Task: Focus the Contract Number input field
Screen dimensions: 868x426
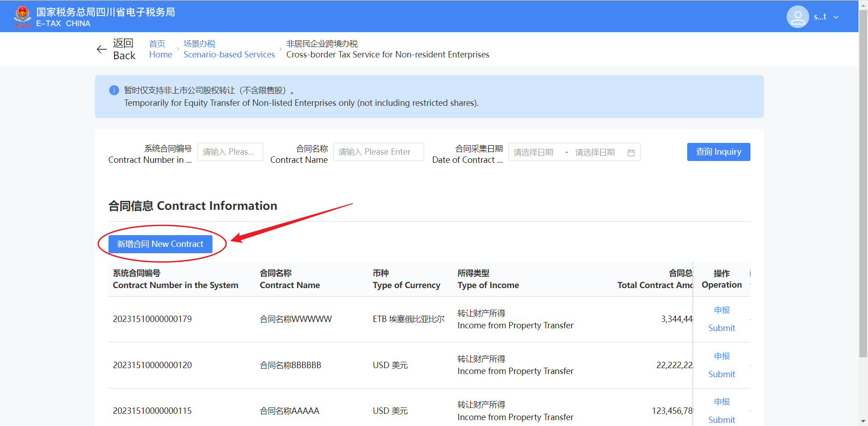Action: click(x=230, y=152)
